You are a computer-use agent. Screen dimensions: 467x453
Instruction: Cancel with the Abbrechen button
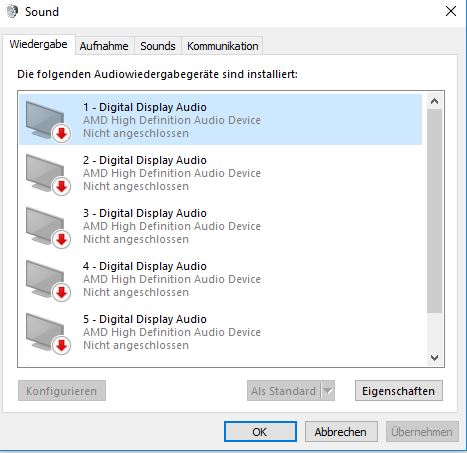[341, 432]
